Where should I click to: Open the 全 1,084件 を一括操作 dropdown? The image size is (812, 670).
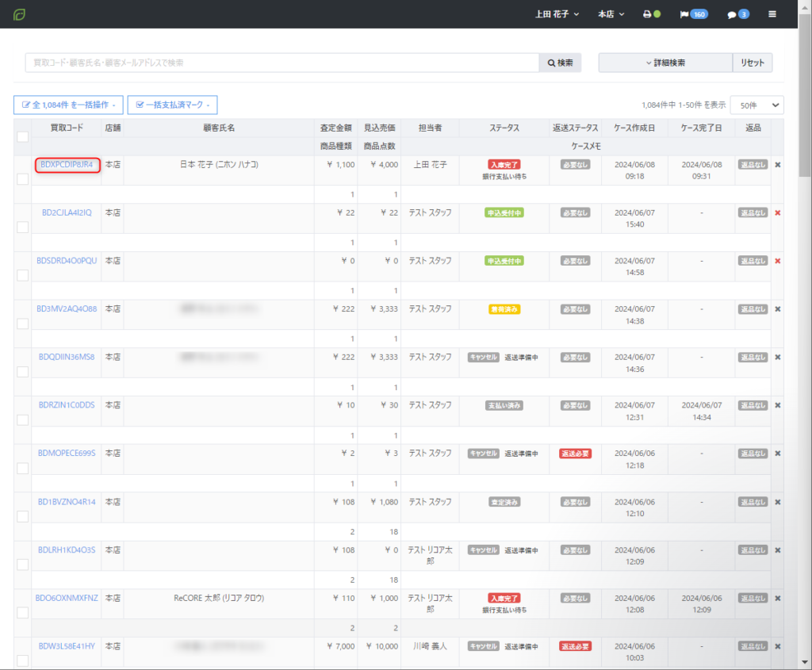tap(68, 105)
